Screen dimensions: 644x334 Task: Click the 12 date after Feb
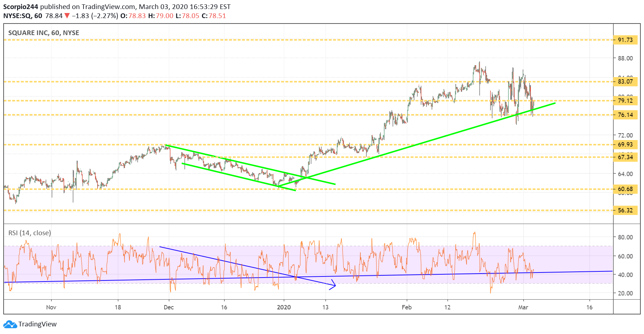[x=447, y=307]
